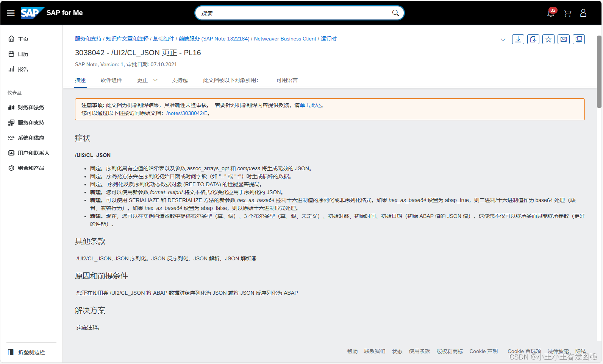Open Netweaver Business Client breadcrumb
Image resolution: width=603 pixels, height=364 pixels.
(285, 39)
